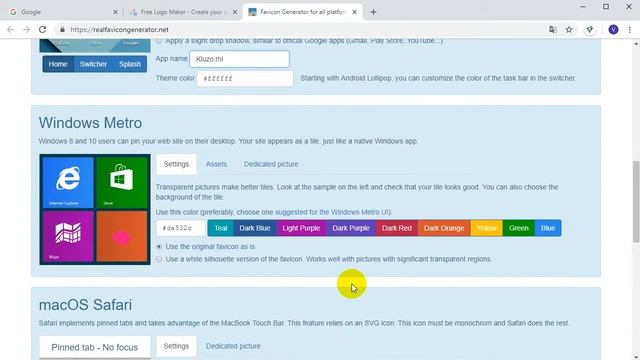Choose the Dark Red tile color
The height and width of the screenshot is (360, 640).
click(x=397, y=228)
